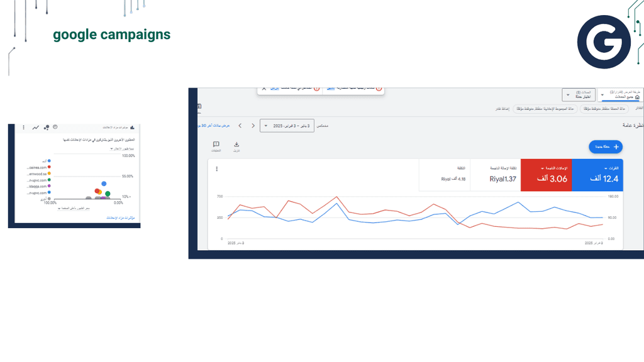The image size is (644, 362).
Task: Click the '350' label on chart left axis
Action: (x=219, y=217)
